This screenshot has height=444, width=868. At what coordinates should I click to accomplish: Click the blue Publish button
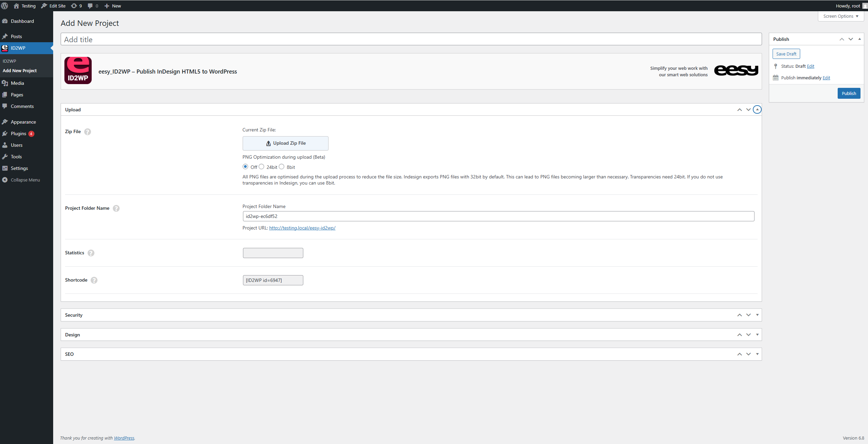click(849, 93)
